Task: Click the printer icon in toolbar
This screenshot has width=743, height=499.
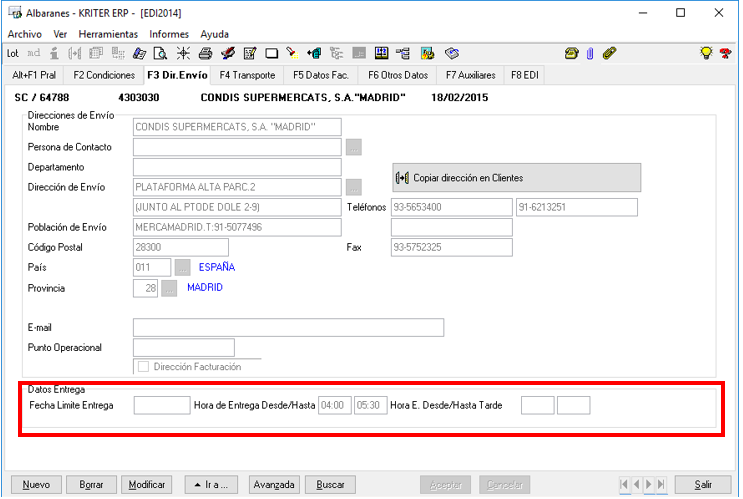Action: coord(205,54)
